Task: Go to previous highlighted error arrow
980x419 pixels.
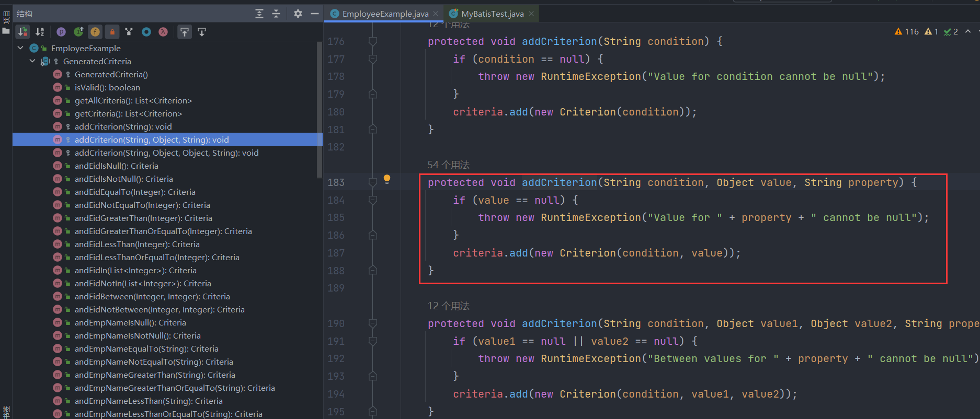Action: point(968,31)
